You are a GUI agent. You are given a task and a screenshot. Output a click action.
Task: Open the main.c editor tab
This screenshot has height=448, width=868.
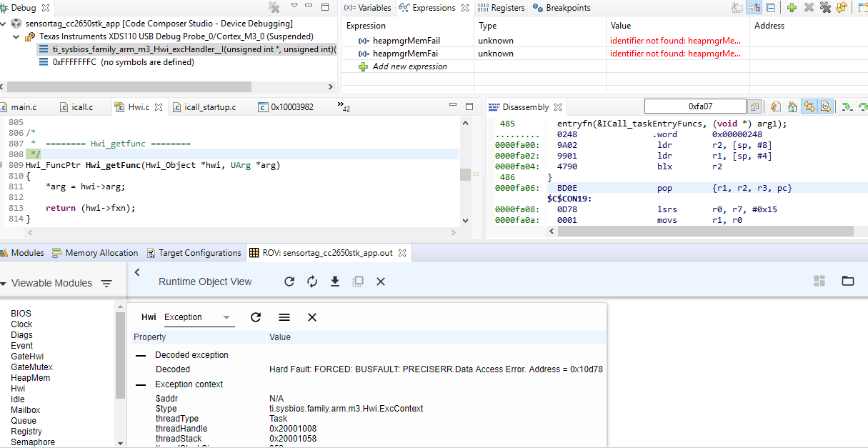pos(19,107)
